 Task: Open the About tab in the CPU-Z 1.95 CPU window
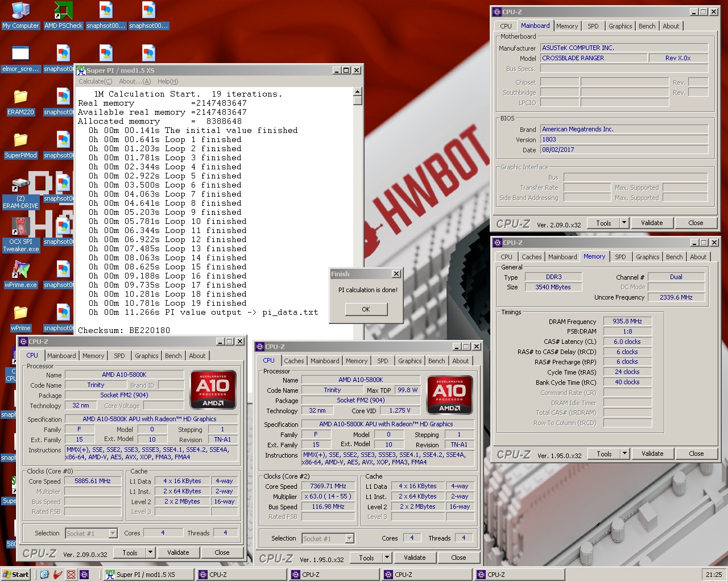tap(460, 361)
